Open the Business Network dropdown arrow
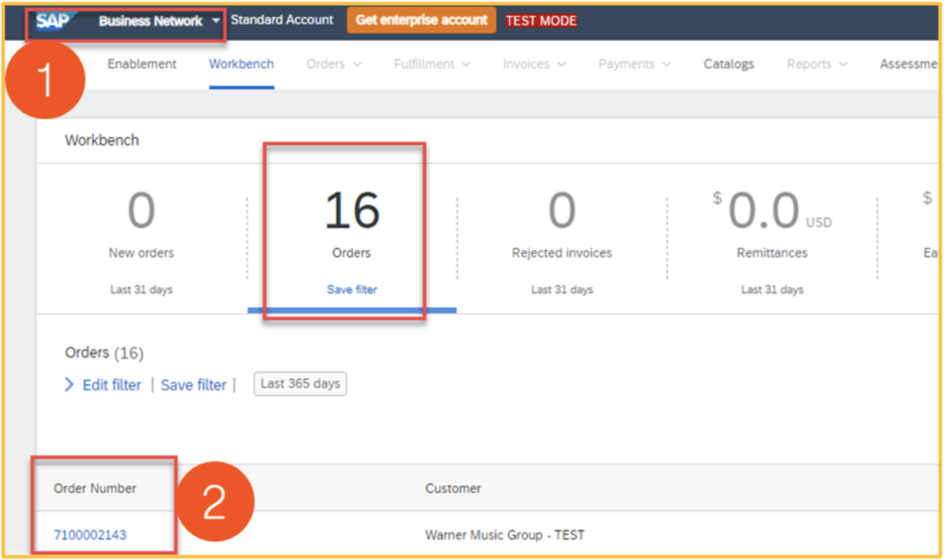 click(216, 21)
